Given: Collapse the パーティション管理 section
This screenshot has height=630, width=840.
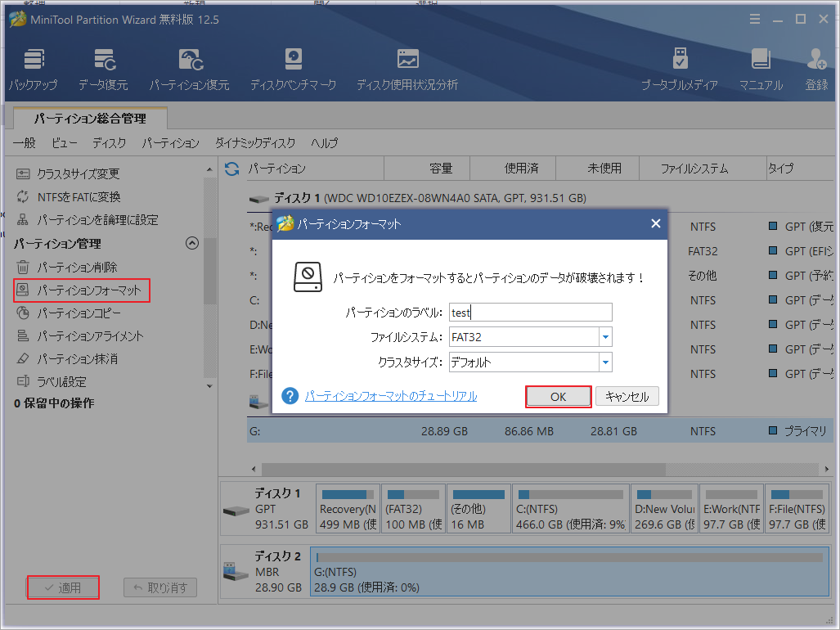Looking at the screenshot, I should coord(191,243).
